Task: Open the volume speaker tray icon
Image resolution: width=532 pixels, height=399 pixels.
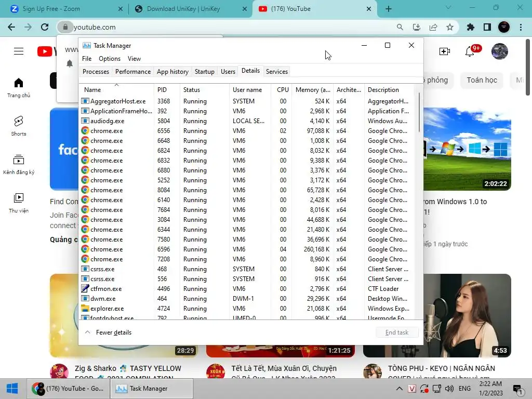Action: coord(449,389)
